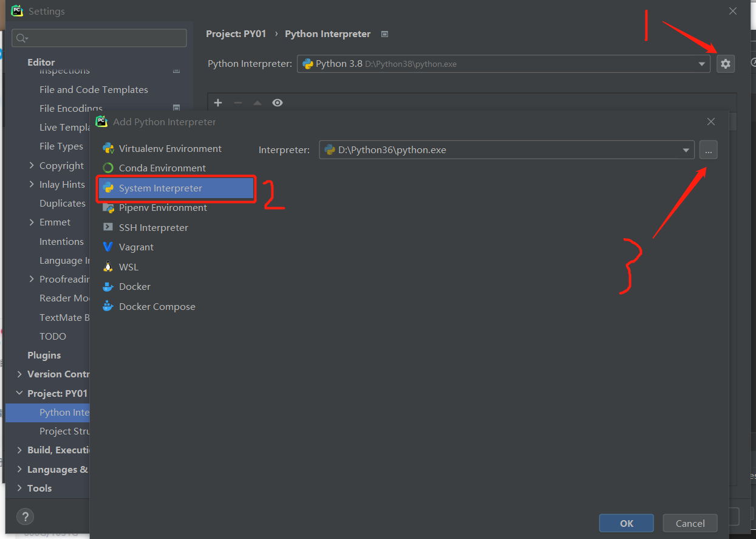Click the Settings search field

pyautogui.click(x=100, y=38)
